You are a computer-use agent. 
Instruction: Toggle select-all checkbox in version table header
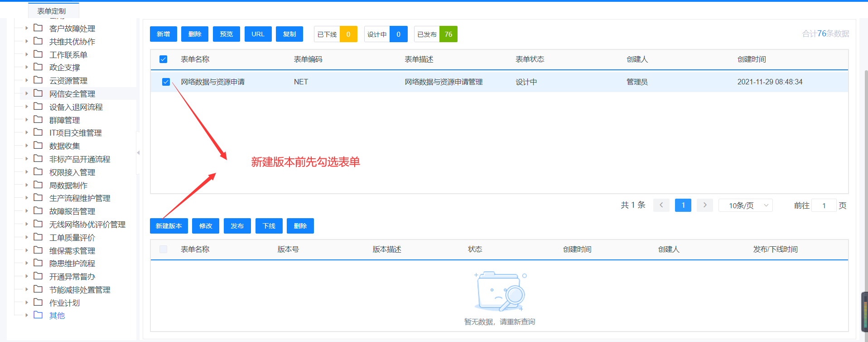coord(164,249)
